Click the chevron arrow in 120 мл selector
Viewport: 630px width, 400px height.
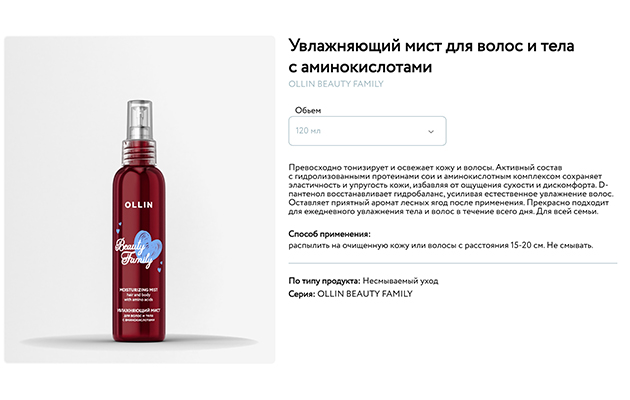[x=431, y=131]
